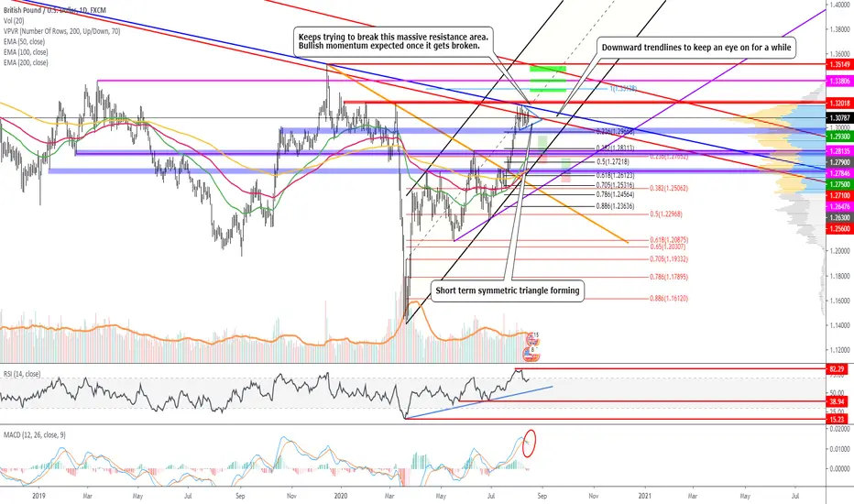Select the British Pound / U.S. Dollar symbol title

pos(54,10)
